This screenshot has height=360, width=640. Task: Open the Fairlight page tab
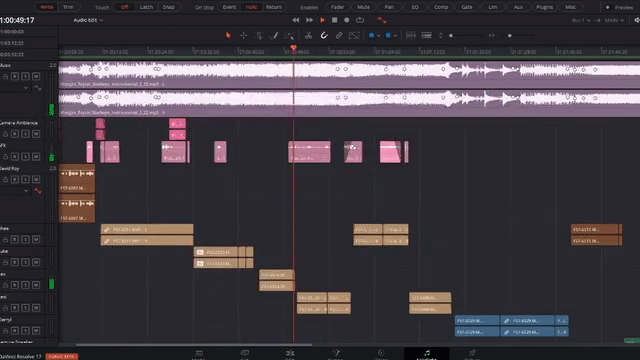tap(427, 354)
